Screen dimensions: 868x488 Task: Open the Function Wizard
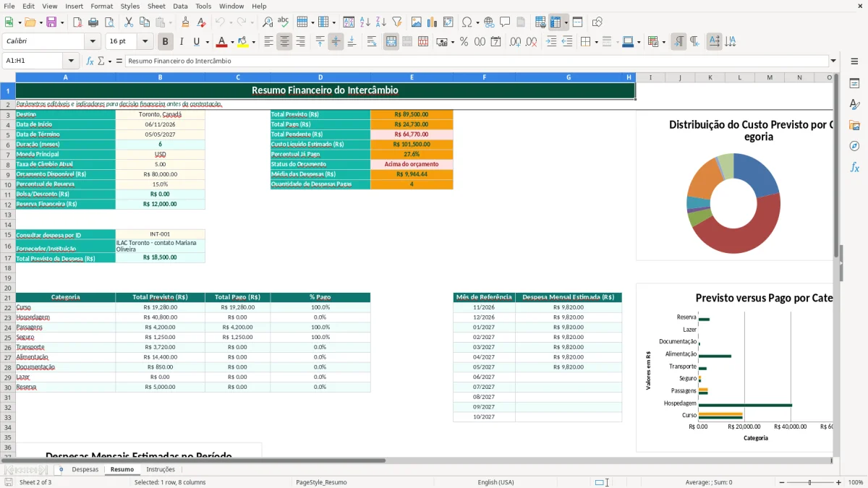(90, 61)
